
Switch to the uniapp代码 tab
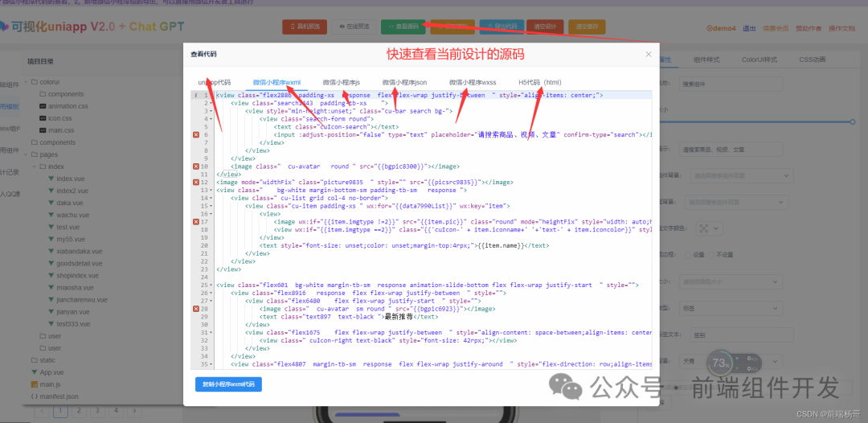[215, 83]
